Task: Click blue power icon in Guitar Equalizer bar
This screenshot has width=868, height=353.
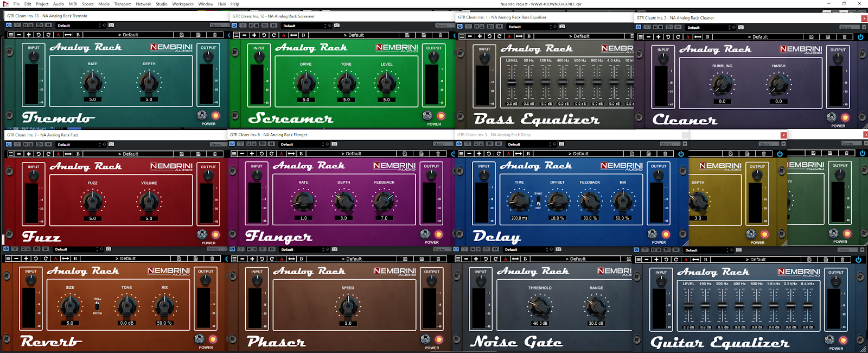Action: (x=858, y=260)
